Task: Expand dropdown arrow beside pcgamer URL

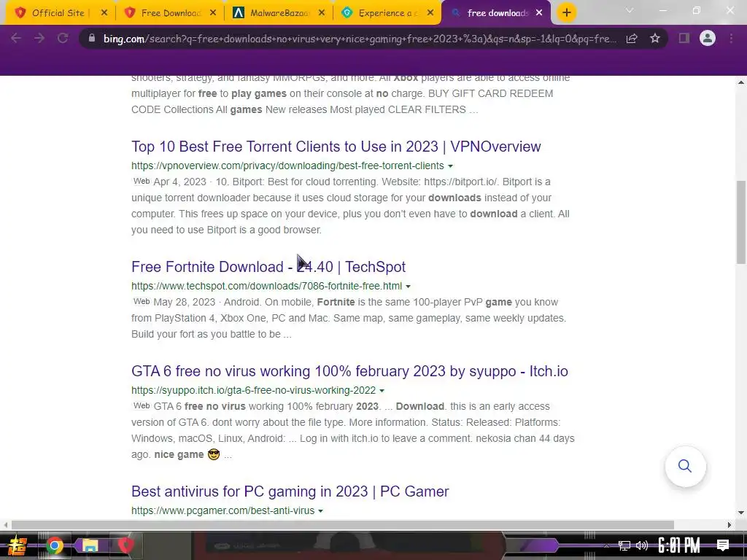Action: [x=321, y=511]
